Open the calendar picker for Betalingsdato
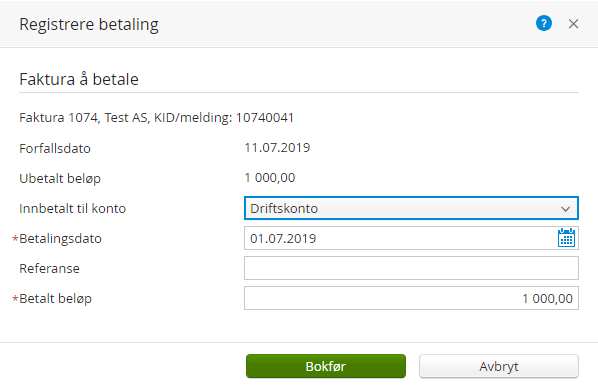This screenshot has width=598, height=388. (566, 238)
